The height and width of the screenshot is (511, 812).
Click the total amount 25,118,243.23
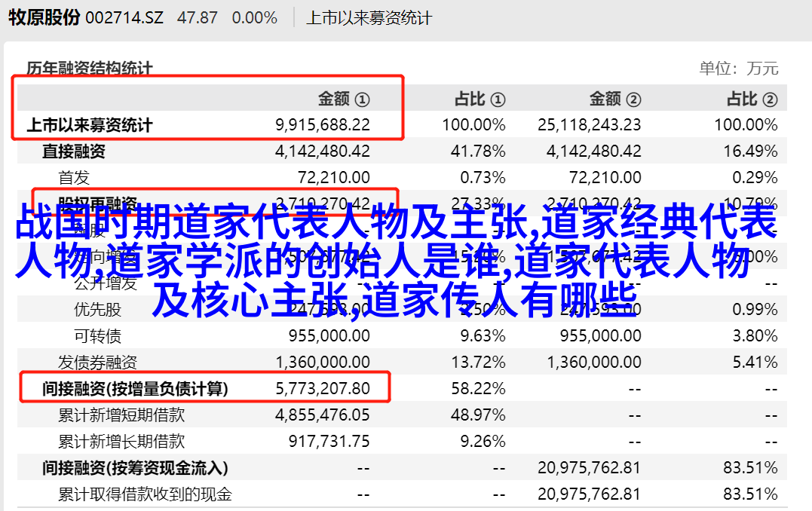[x=590, y=125]
